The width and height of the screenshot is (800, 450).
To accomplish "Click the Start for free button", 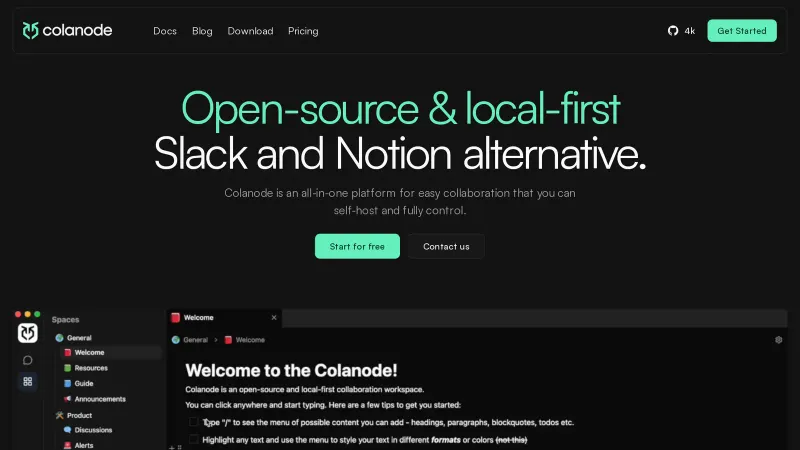I will [x=357, y=246].
